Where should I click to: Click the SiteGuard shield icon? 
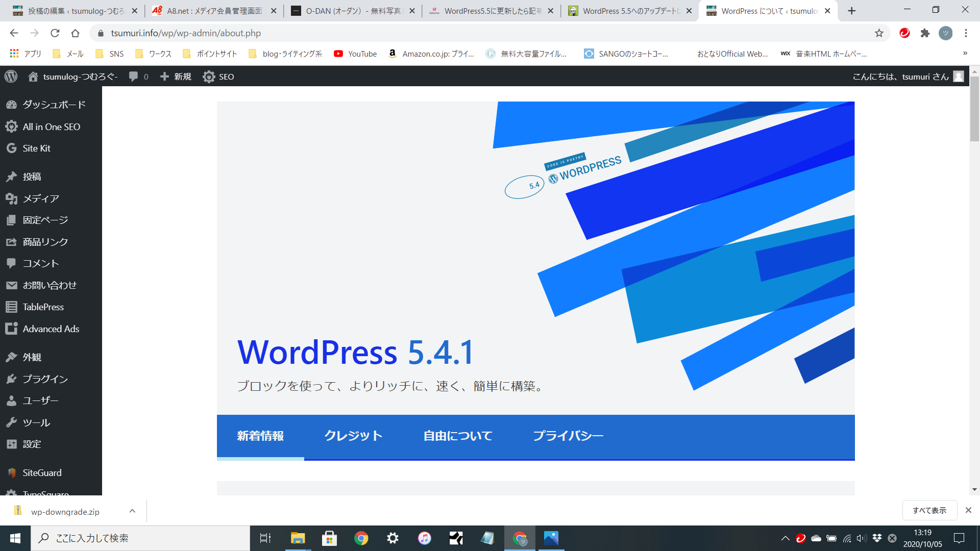[11, 473]
